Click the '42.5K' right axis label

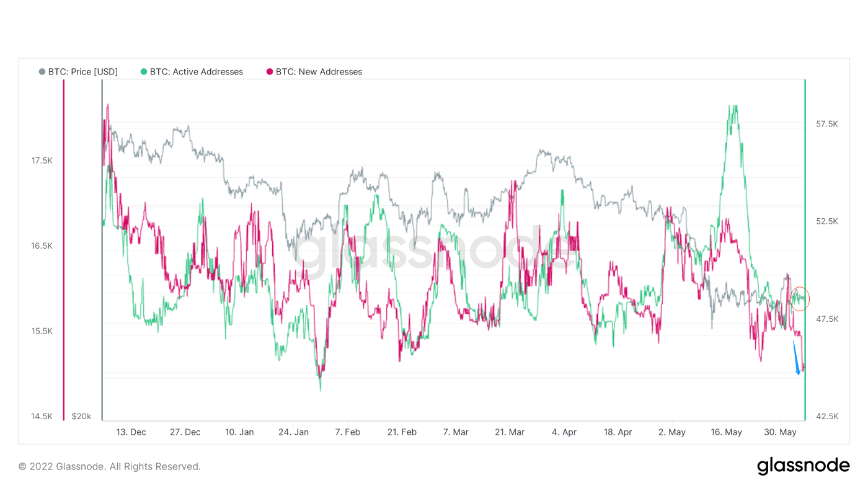pyautogui.click(x=827, y=416)
